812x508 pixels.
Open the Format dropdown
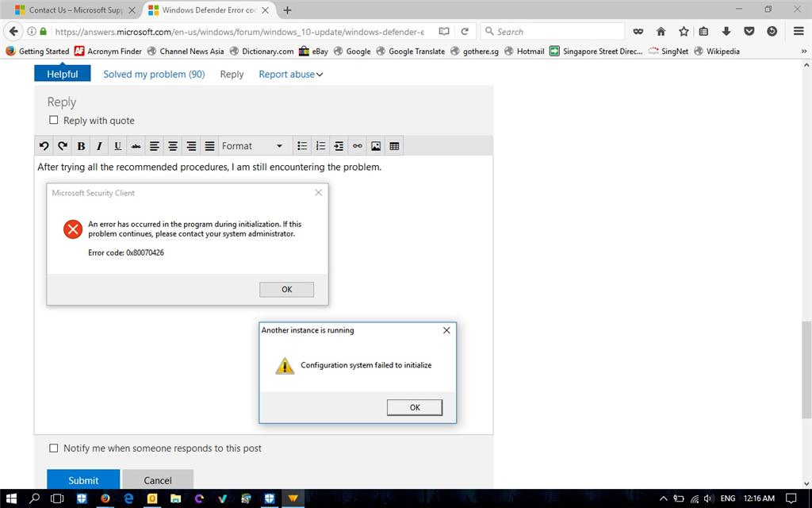pyautogui.click(x=252, y=145)
